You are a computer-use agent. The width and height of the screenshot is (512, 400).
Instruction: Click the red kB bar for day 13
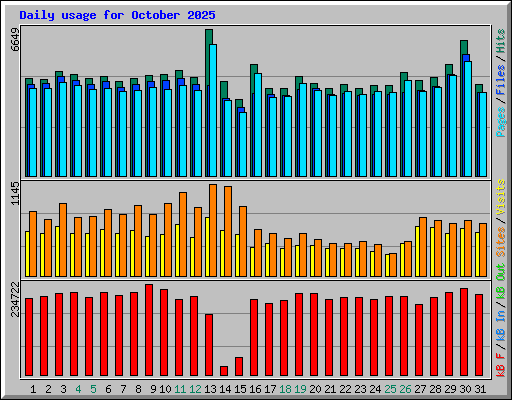pyautogui.click(x=209, y=345)
